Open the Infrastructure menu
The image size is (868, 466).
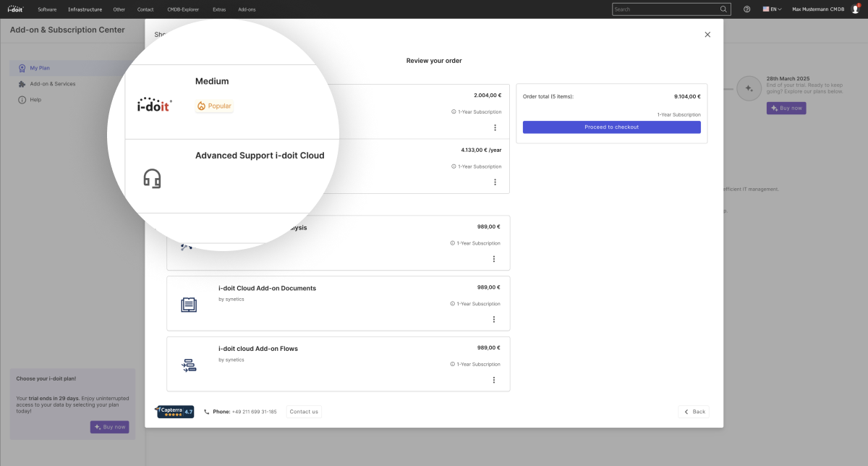85,9
